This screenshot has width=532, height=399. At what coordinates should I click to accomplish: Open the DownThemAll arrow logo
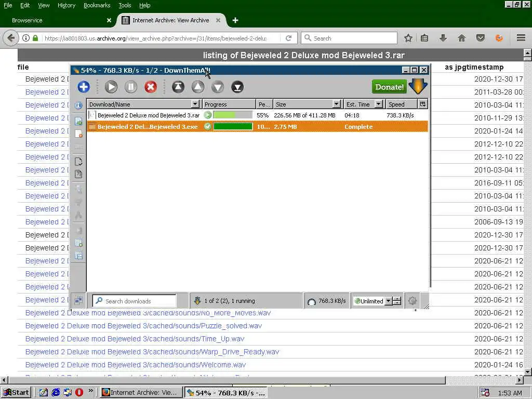[x=418, y=86]
